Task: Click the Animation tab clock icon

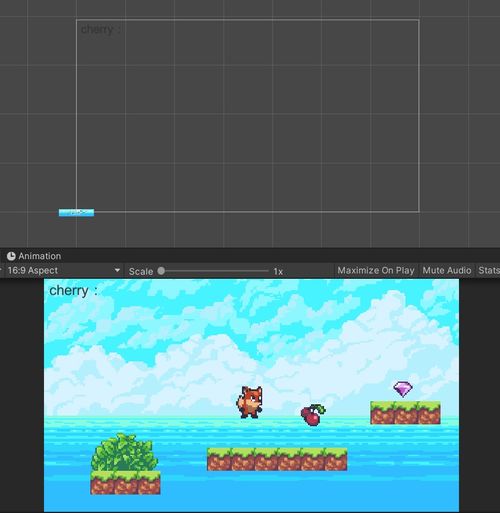Action: (x=11, y=256)
